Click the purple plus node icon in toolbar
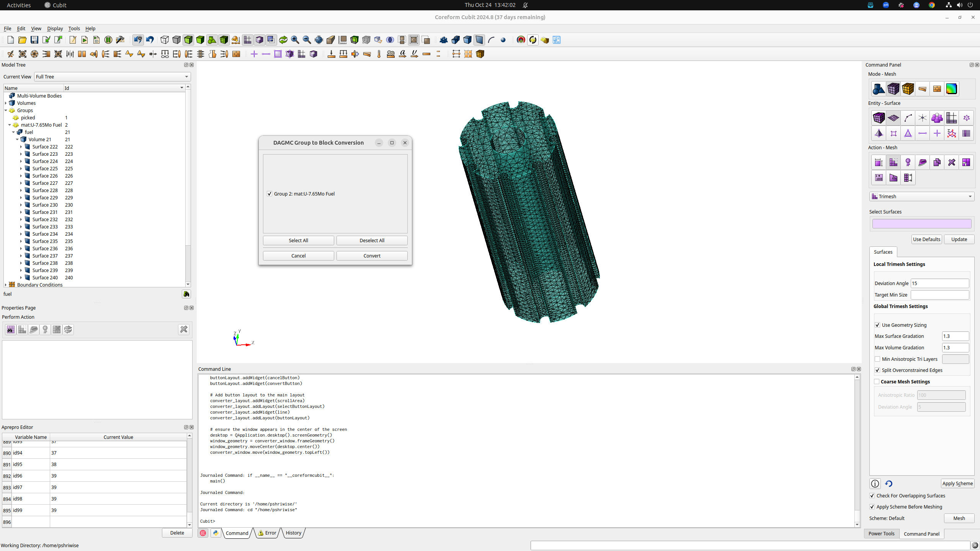 (254, 54)
